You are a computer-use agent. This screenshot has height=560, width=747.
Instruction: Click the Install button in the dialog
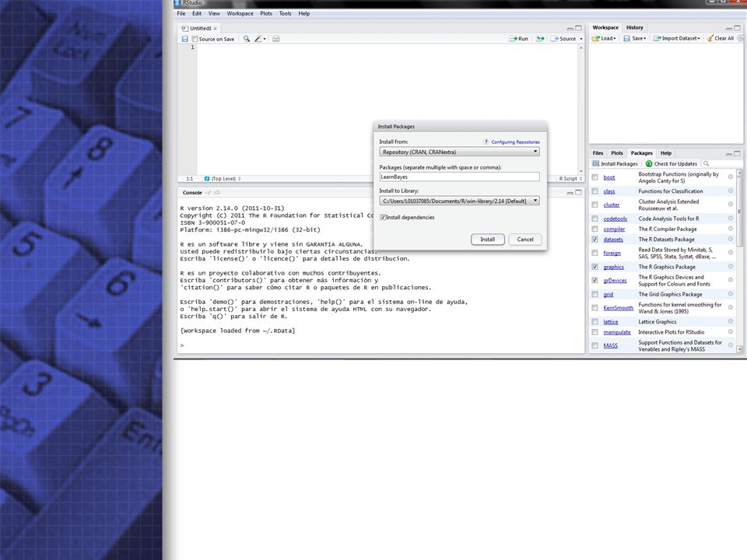[487, 240]
